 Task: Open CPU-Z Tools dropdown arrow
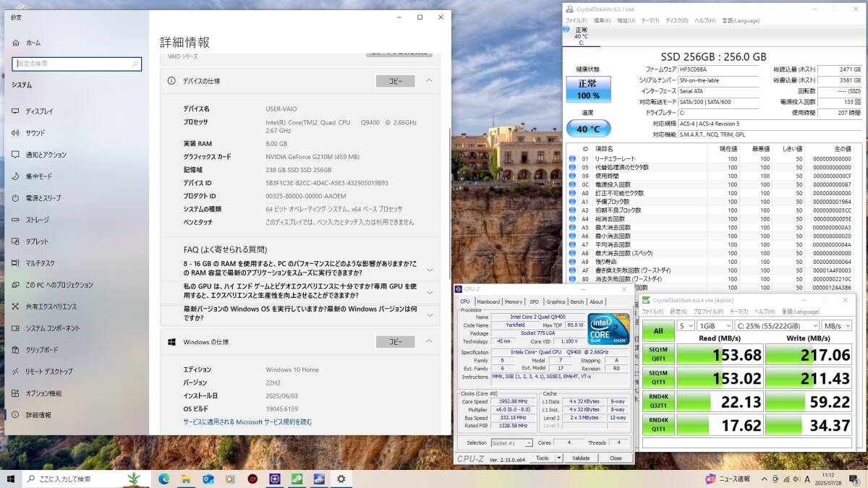point(558,458)
